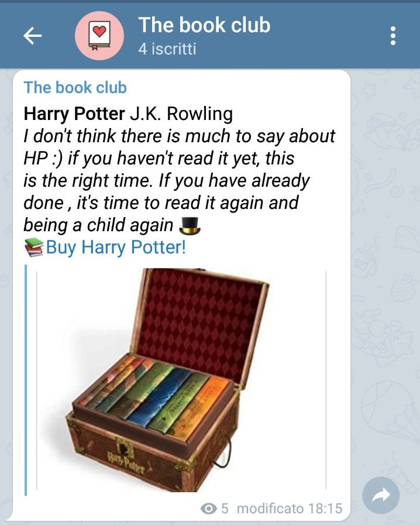This screenshot has height=525, width=420.
Task: Tap the '4 iscritti' subscriber count
Action: tap(167, 49)
